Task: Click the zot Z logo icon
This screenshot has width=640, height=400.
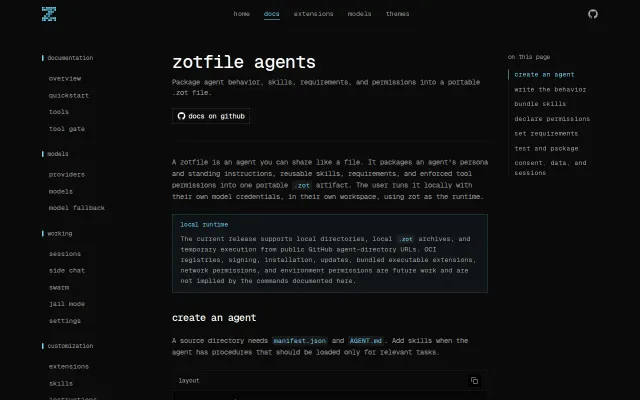Action: (x=49, y=14)
